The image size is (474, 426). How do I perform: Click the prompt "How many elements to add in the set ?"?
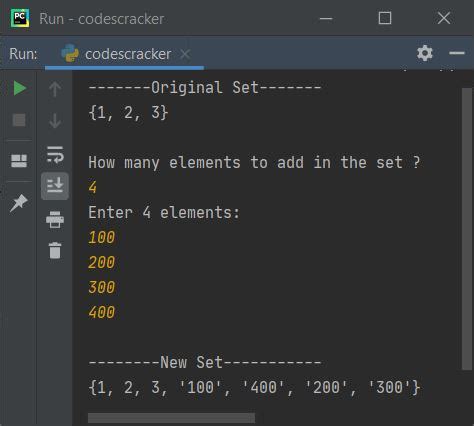pos(254,163)
